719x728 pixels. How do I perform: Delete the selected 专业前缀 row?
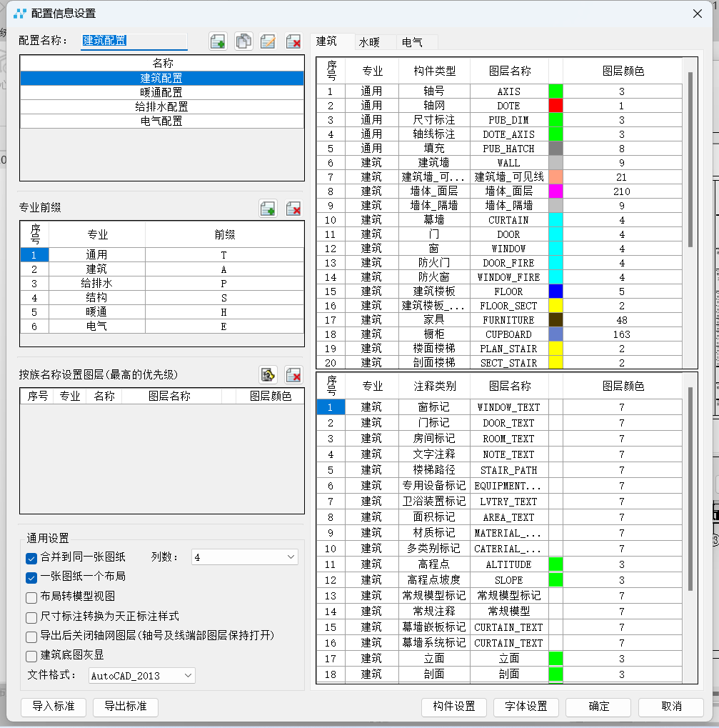(x=293, y=209)
